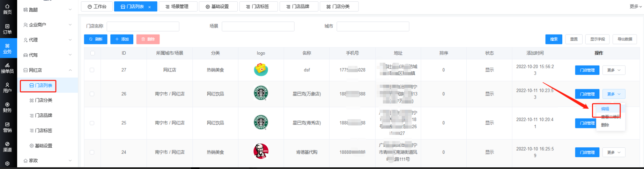Open the 财务 finance icon in sidebar
644x169 pixels.
tap(7, 107)
